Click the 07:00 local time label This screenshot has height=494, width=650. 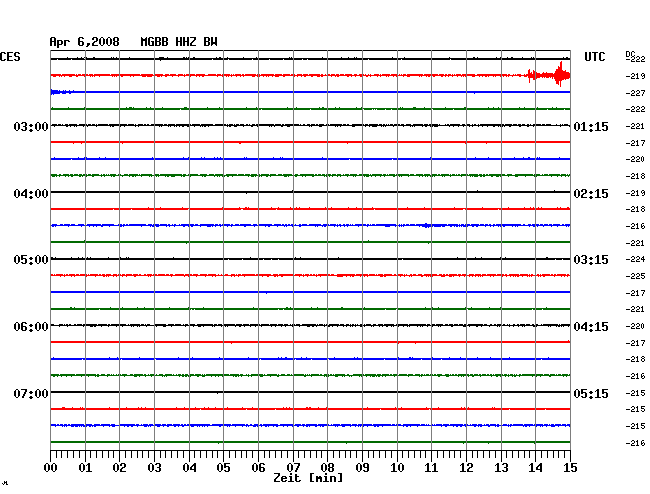[x=31, y=393]
